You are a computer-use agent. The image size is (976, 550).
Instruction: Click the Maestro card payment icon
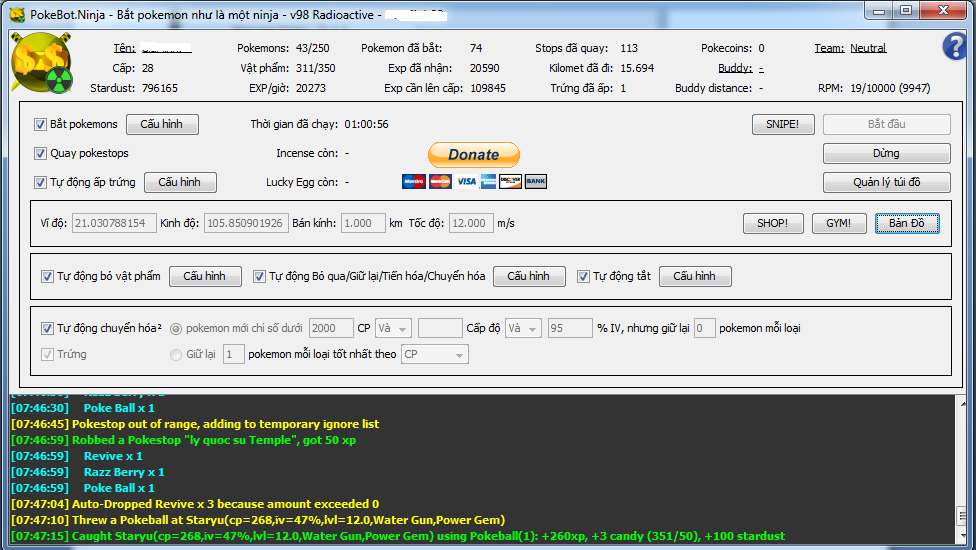coord(414,182)
